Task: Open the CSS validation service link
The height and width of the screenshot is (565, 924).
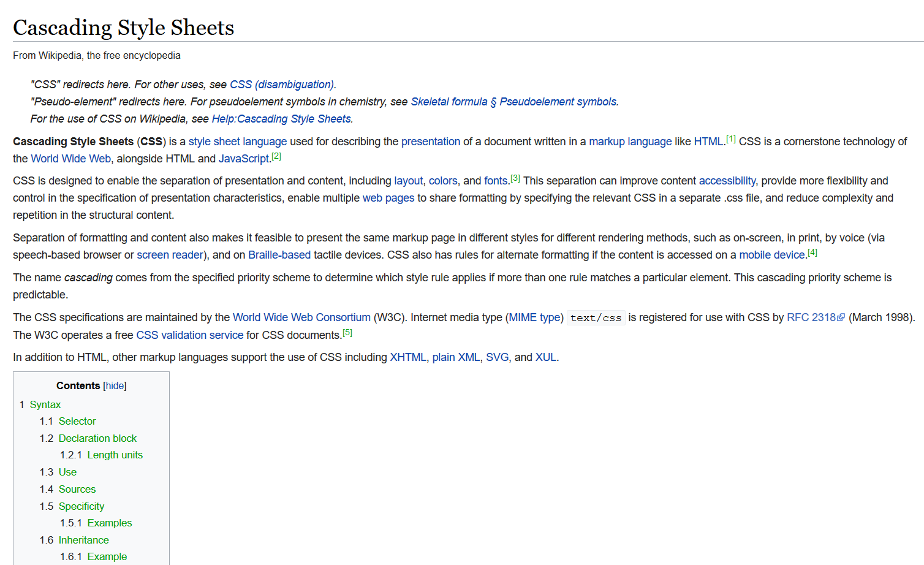Action: click(189, 335)
